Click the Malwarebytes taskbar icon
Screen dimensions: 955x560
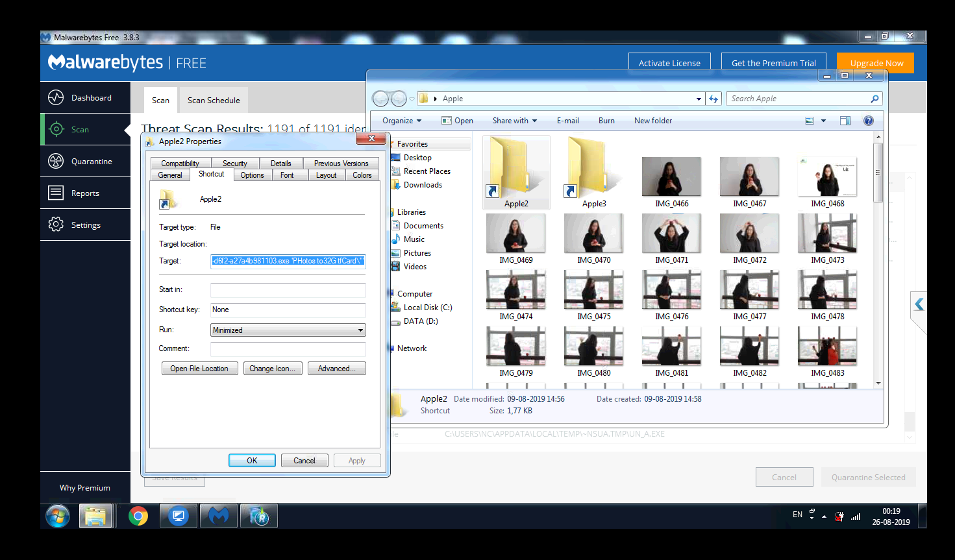click(x=219, y=517)
